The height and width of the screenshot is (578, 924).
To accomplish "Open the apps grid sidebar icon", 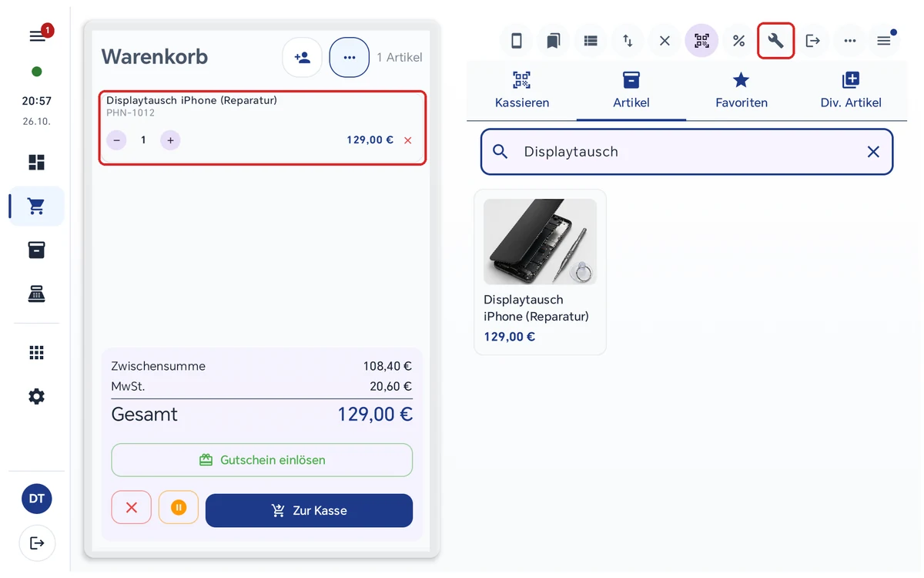I will [36, 352].
